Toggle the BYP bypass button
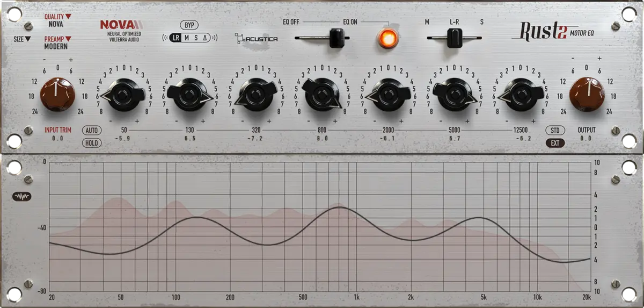This screenshot has width=644, height=308. point(189,25)
